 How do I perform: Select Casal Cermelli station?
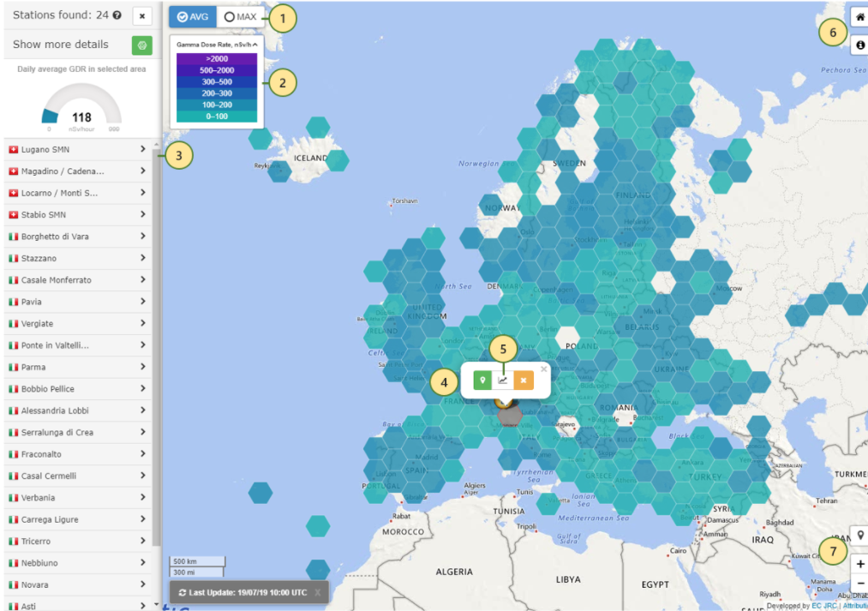coord(78,476)
